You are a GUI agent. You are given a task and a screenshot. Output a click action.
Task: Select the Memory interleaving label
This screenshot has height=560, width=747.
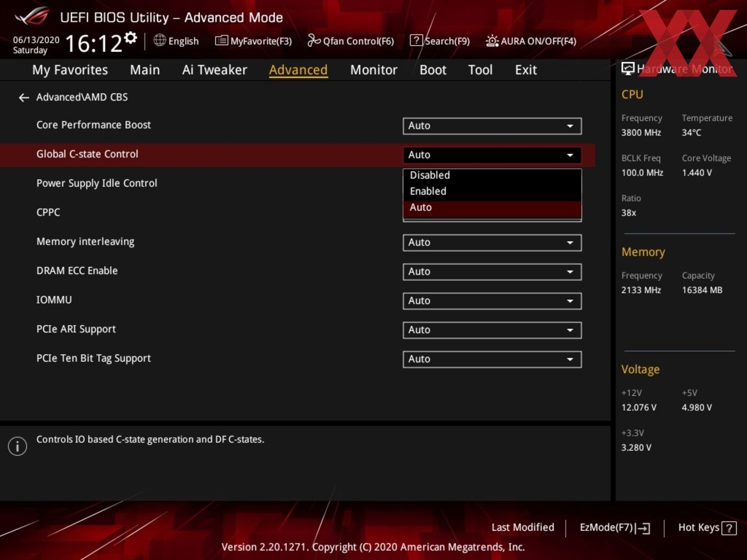[x=85, y=242]
